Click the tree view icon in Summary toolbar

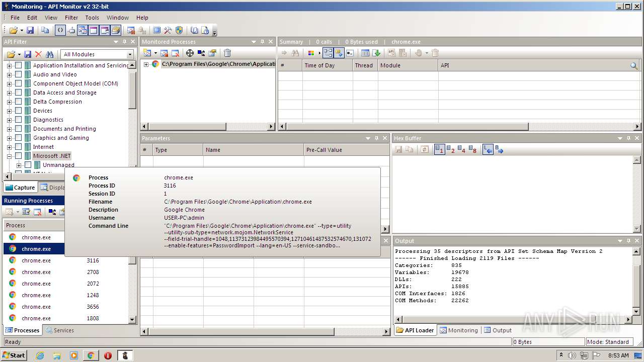pyautogui.click(x=328, y=53)
